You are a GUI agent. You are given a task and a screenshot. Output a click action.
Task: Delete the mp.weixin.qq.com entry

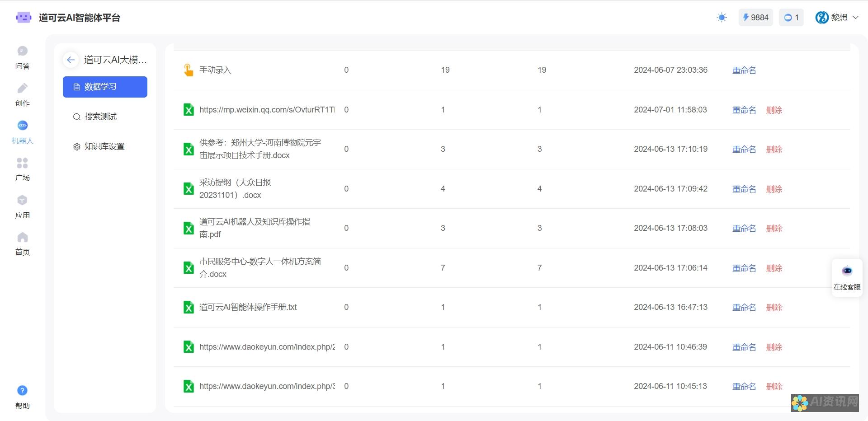tap(774, 110)
